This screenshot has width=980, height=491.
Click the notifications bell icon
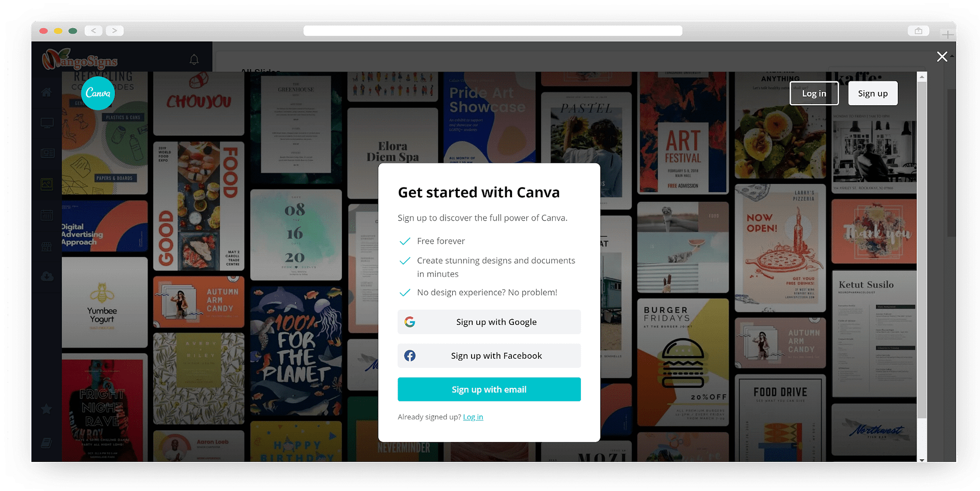click(x=194, y=59)
